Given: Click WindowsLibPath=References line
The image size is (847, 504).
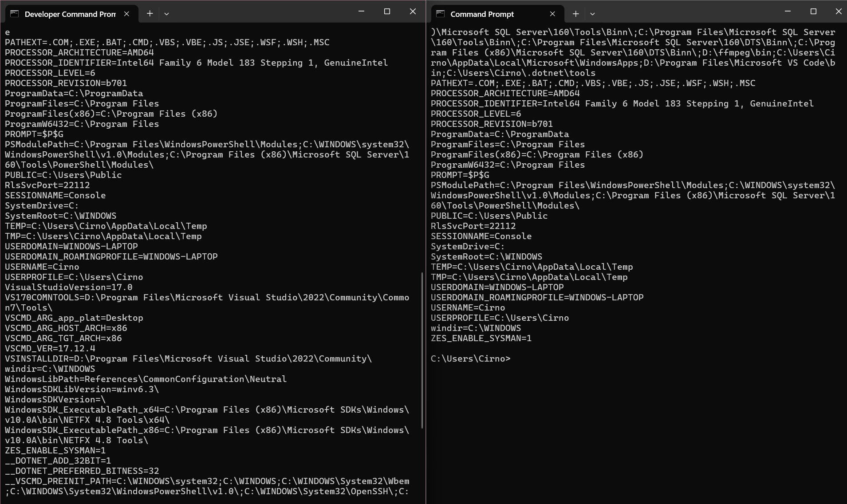Looking at the screenshot, I should pyautogui.click(x=146, y=379).
